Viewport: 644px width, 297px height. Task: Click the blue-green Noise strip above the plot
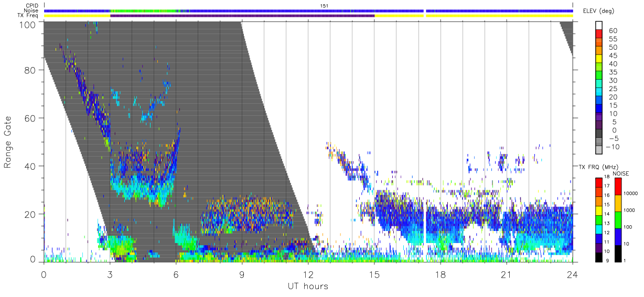(x=308, y=10)
